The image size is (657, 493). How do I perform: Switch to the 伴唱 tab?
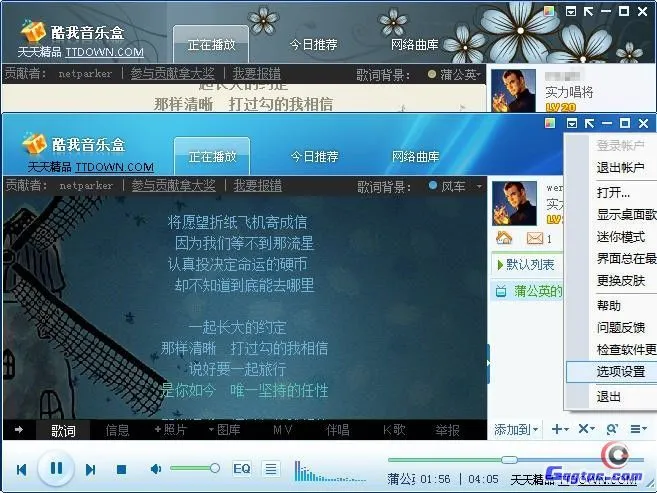[338, 430]
